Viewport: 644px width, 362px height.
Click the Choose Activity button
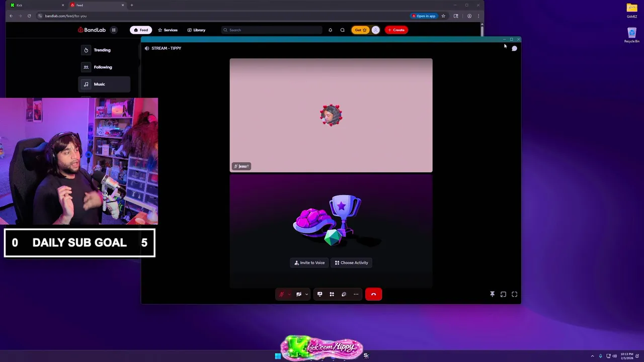[351, 262]
